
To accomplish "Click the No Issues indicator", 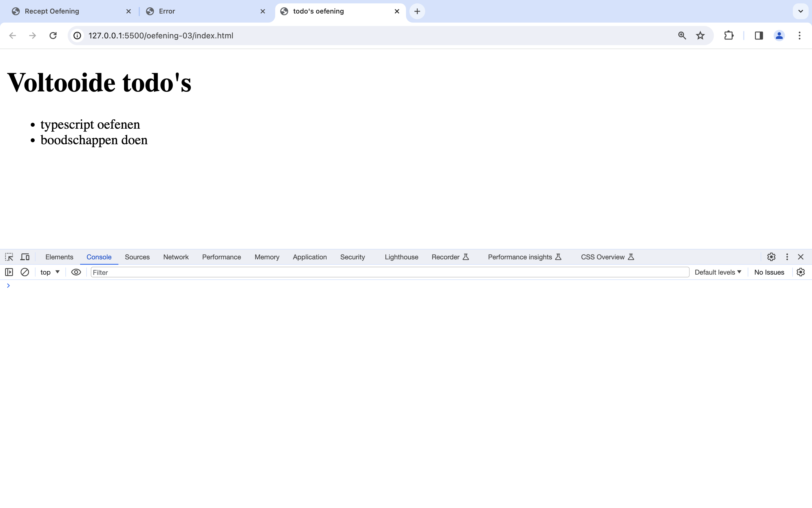I will click(x=769, y=272).
